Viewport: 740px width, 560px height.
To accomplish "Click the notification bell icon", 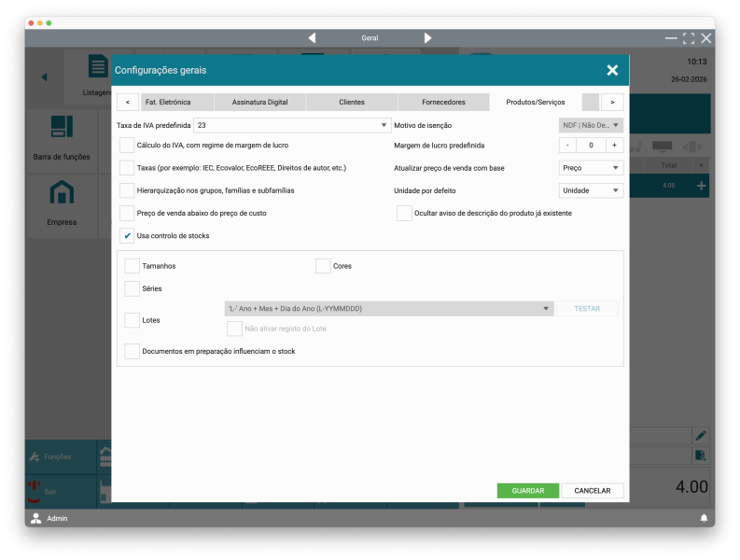I will pos(704,518).
